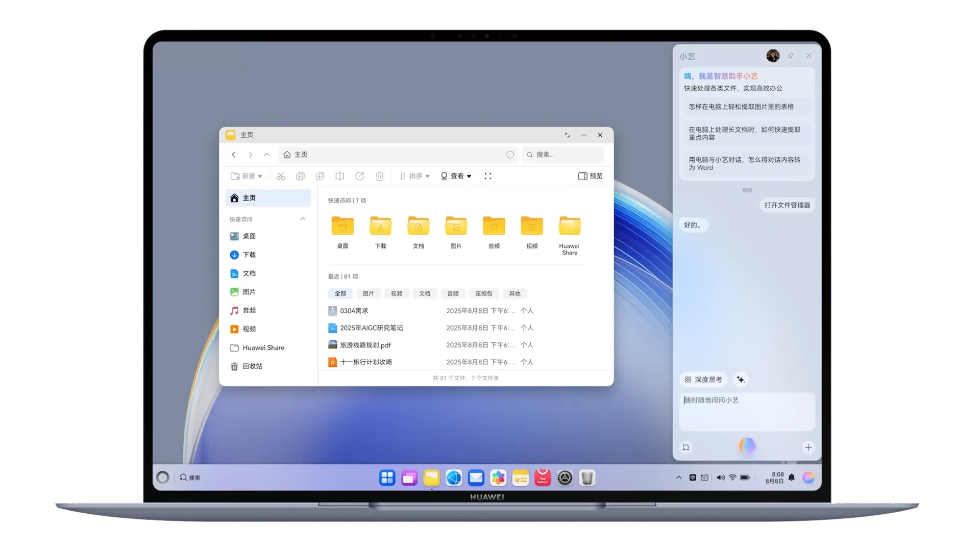980x551 pixels.
Task: Click suggestion about 将对话内容转为 Word
Action: pyautogui.click(x=747, y=164)
